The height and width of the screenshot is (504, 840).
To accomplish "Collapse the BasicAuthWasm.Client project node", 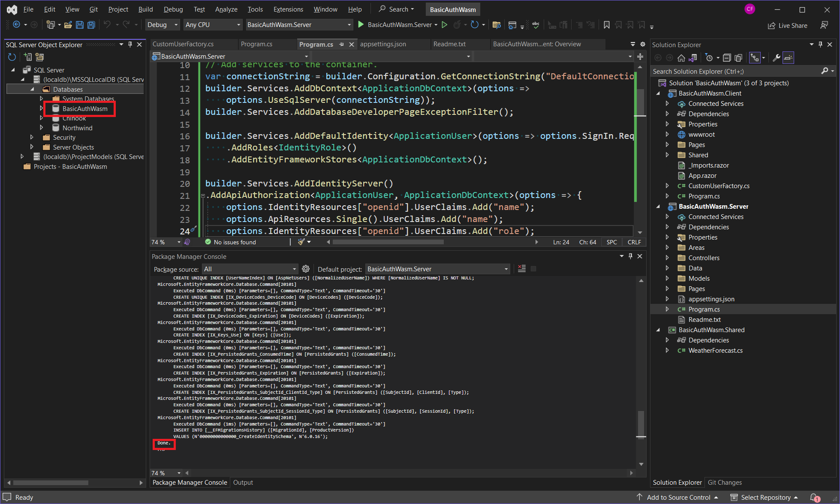I will (658, 93).
